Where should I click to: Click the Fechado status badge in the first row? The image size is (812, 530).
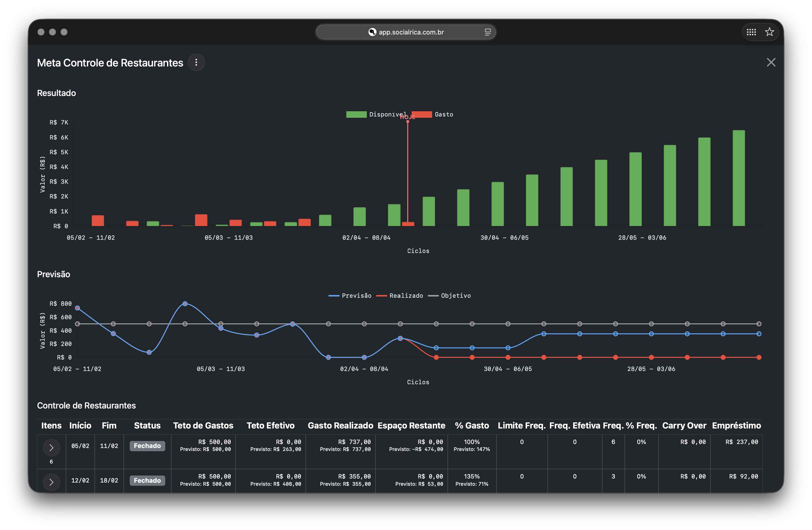coord(147,446)
